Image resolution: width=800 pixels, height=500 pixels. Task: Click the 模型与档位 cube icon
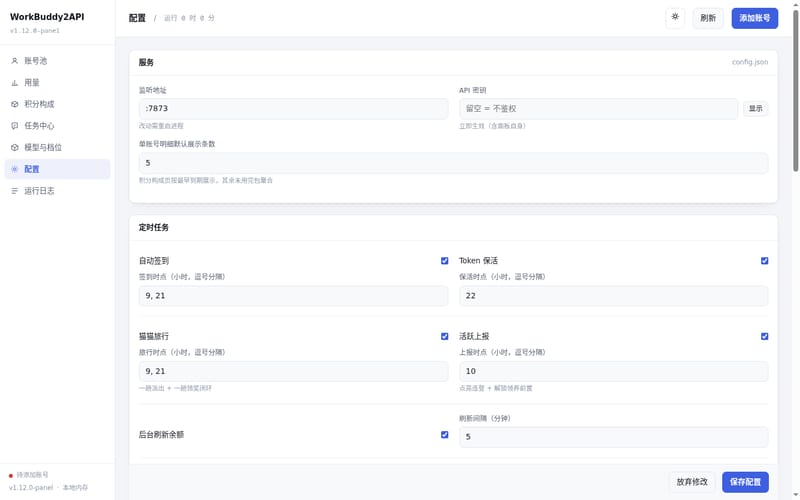[x=14, y=147]
